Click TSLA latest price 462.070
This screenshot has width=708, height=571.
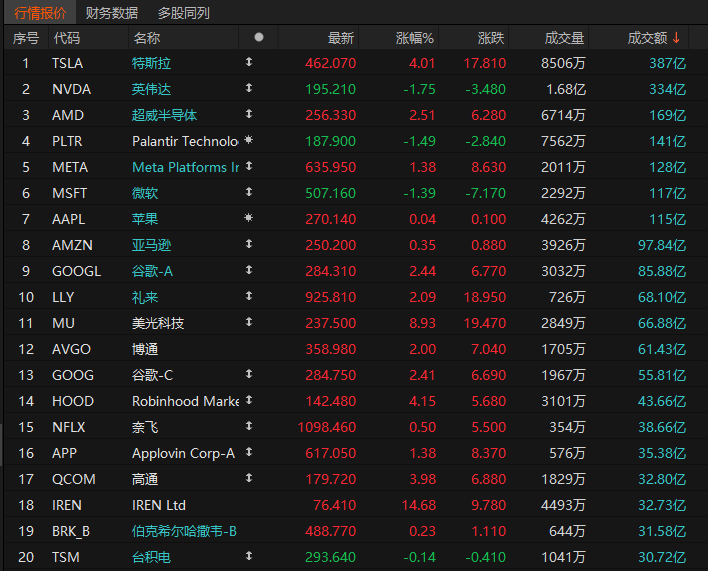(x=331, y=63)
